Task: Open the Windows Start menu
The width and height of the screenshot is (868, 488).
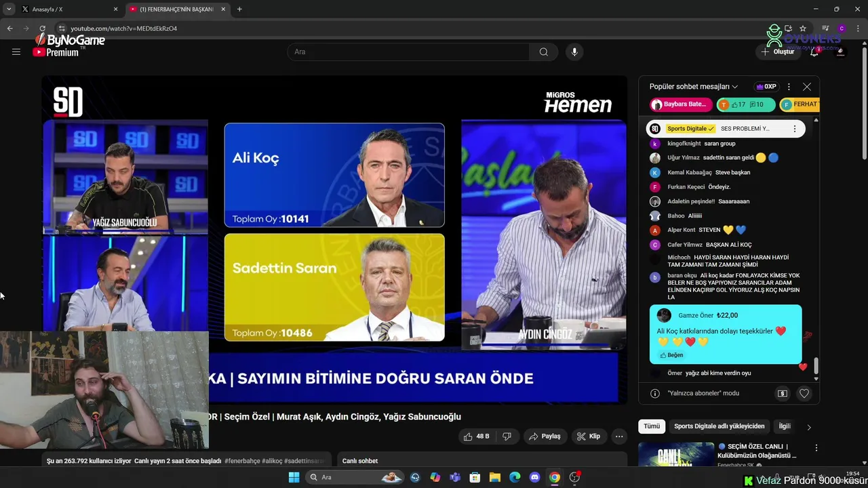Action: (x=294, y=477)
